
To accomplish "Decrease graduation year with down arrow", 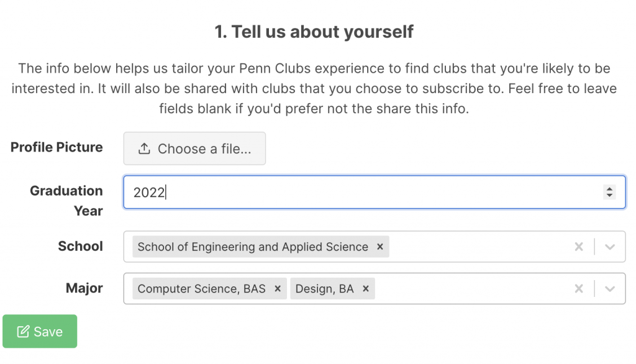I will pos(609,195).
